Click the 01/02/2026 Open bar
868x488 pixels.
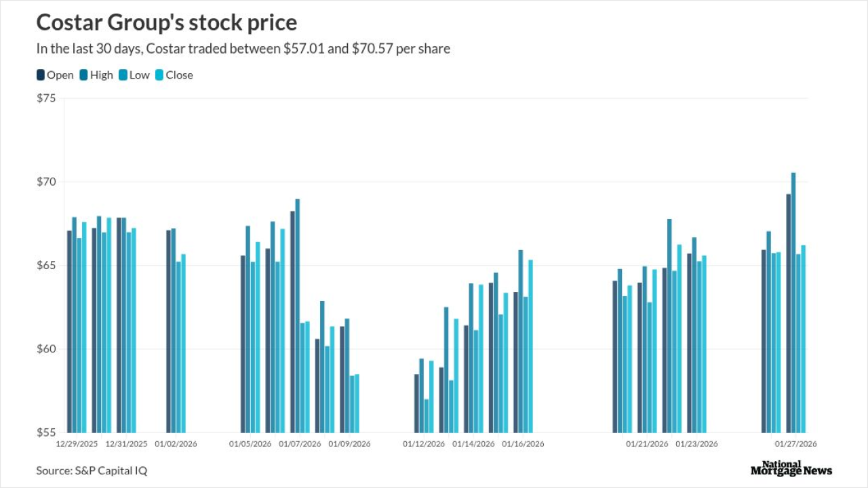[x=169, y=331]
